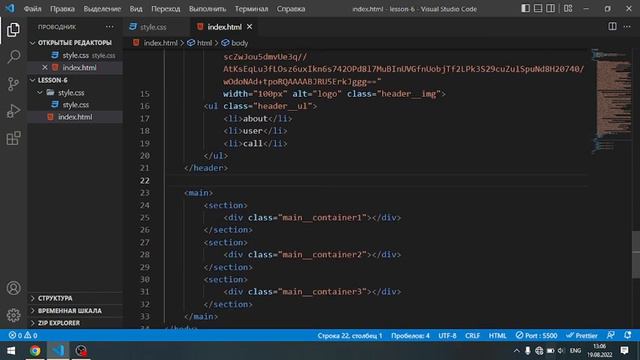Click Строка 22, столбец 1 status item
This screenshot has width=640, height=360.
tap(350, 336)
